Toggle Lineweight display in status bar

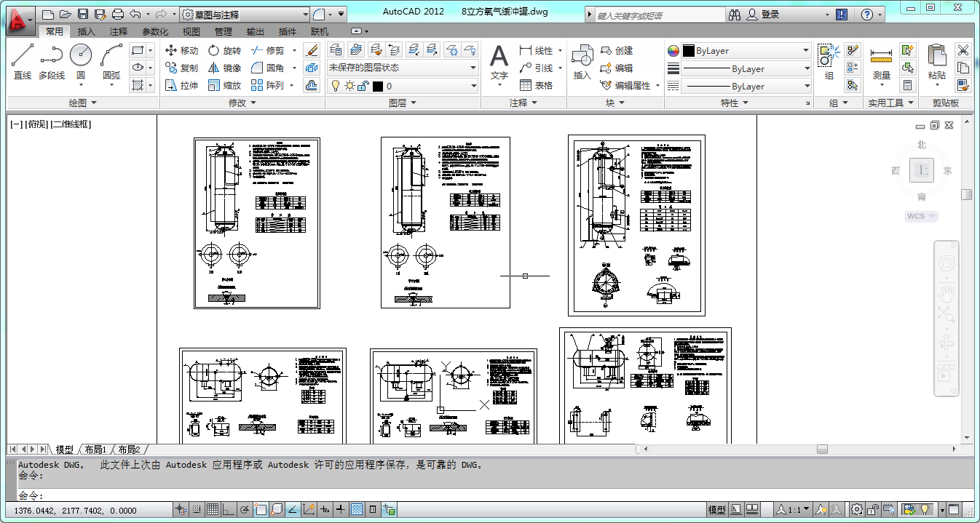pos(341,510)
